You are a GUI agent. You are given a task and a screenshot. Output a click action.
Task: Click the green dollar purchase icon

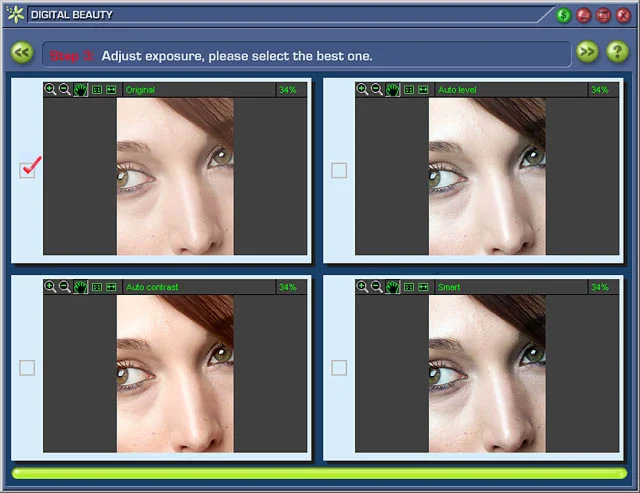pos(564,16)
